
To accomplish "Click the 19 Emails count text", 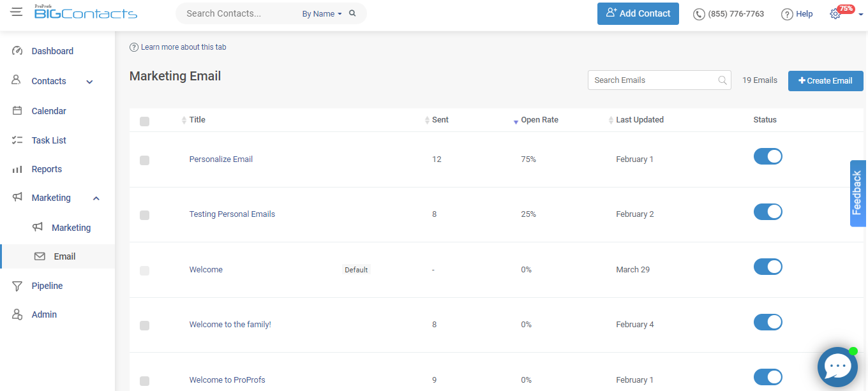I will point(759,80).
